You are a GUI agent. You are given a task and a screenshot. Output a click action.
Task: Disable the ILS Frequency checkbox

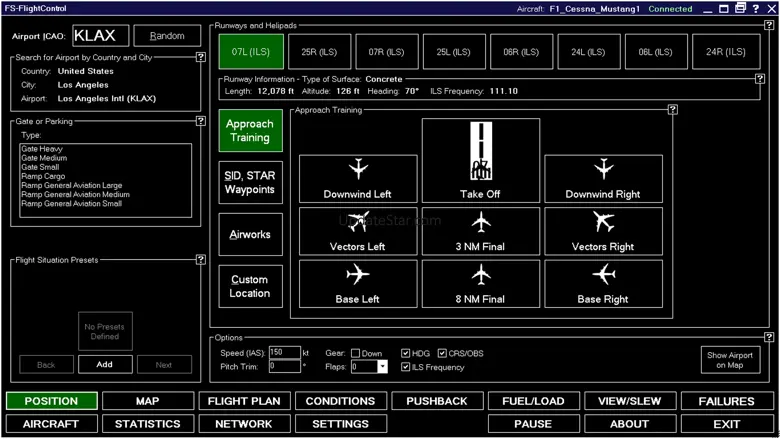pos(406,367)
